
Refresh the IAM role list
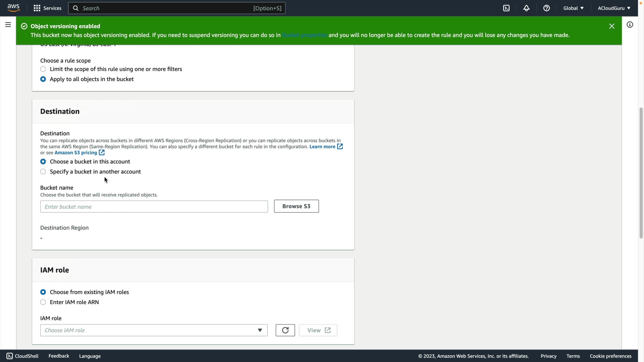[x=285, y=330]
